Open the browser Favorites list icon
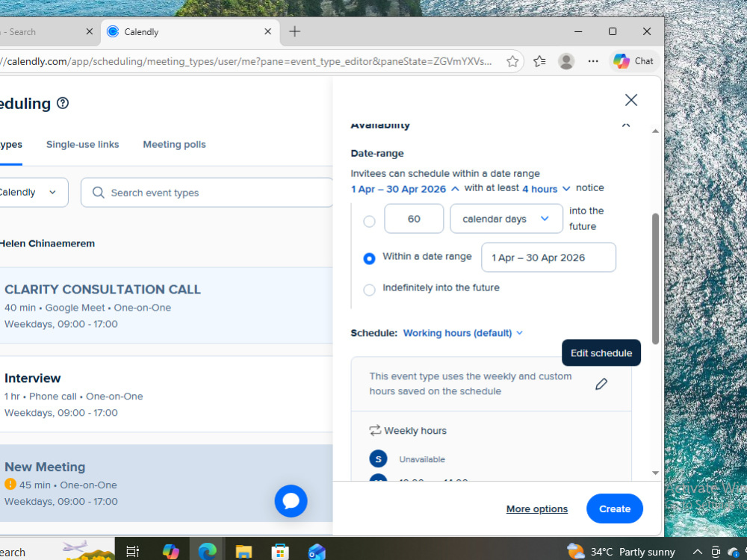 [539, 61]
